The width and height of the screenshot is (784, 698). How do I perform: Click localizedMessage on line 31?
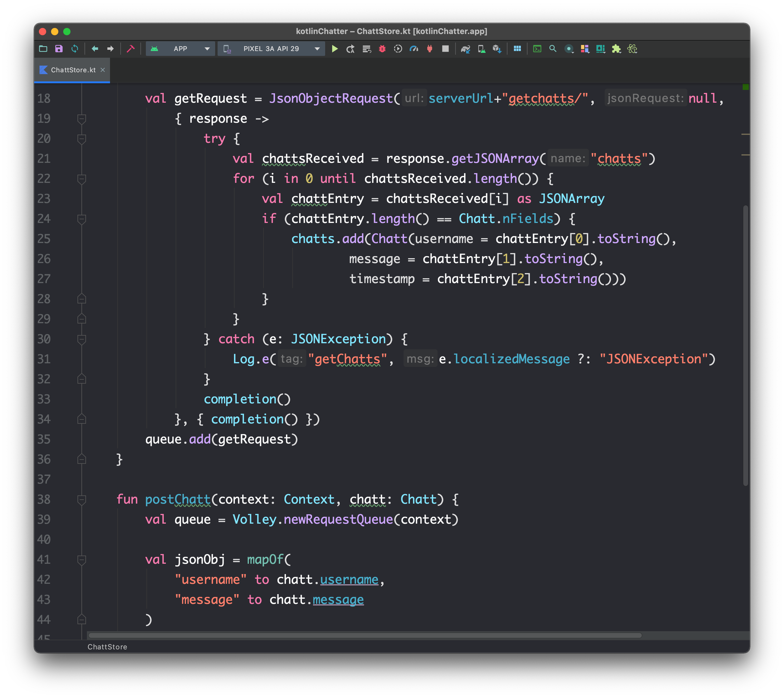click(511, 359)
